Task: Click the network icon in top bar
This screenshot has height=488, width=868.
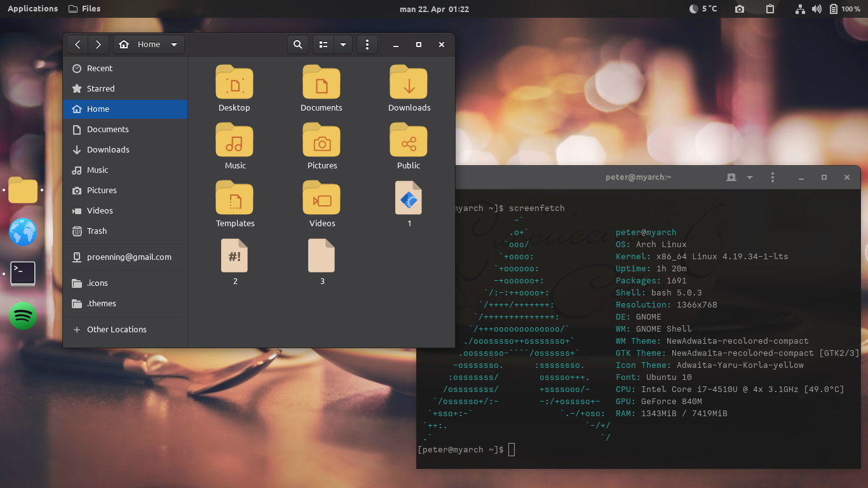Action: [x=800, y=9]
